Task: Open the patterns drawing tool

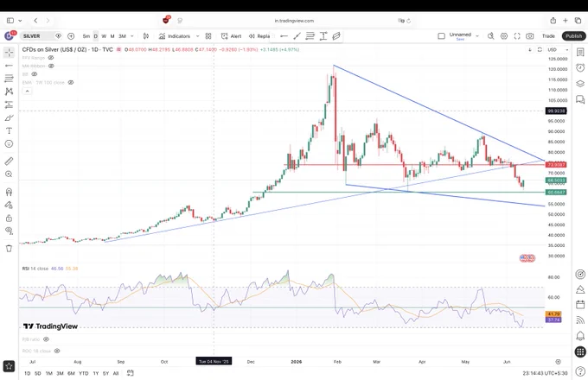Action: point(9,92)
